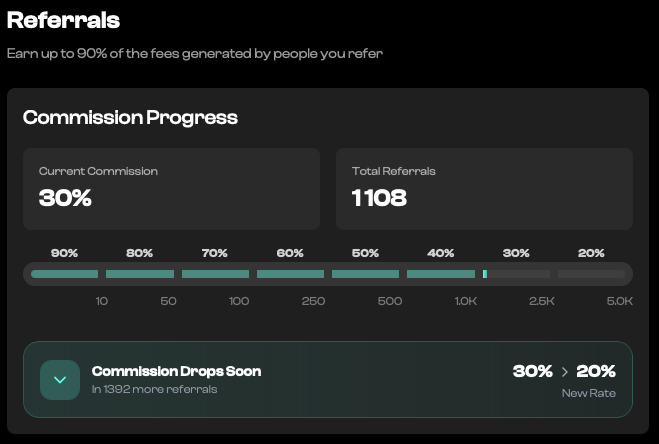Click the 30% old rate value in the banner
Screen dimensions: 659x444
pyautogui.click(x=532, y=371)
